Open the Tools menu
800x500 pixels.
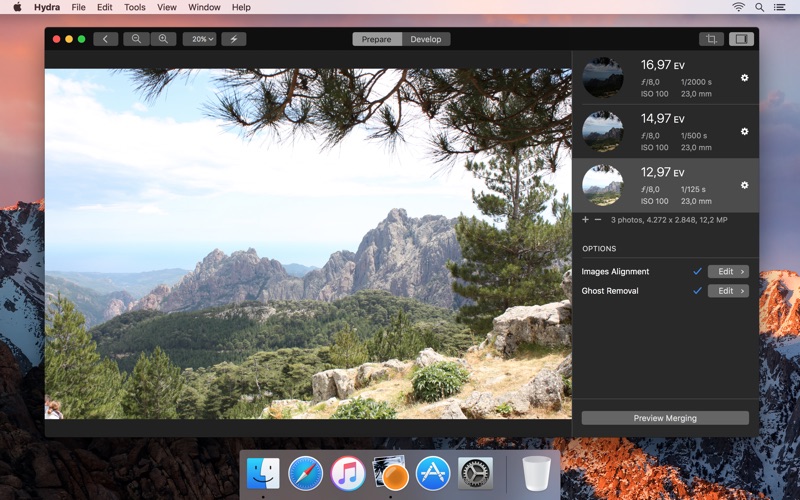(x=134, y=7)
